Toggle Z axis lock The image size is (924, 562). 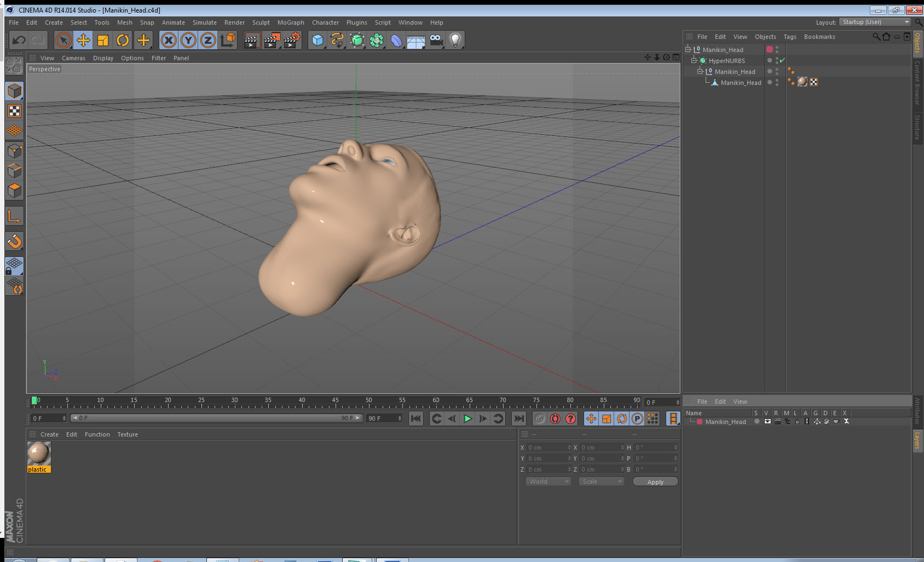point(208,40)
